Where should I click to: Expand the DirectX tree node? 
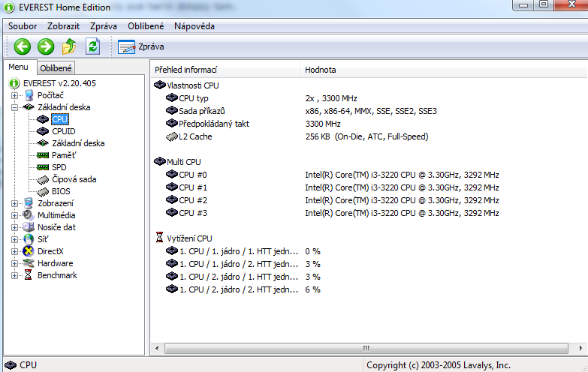(14, 251)
